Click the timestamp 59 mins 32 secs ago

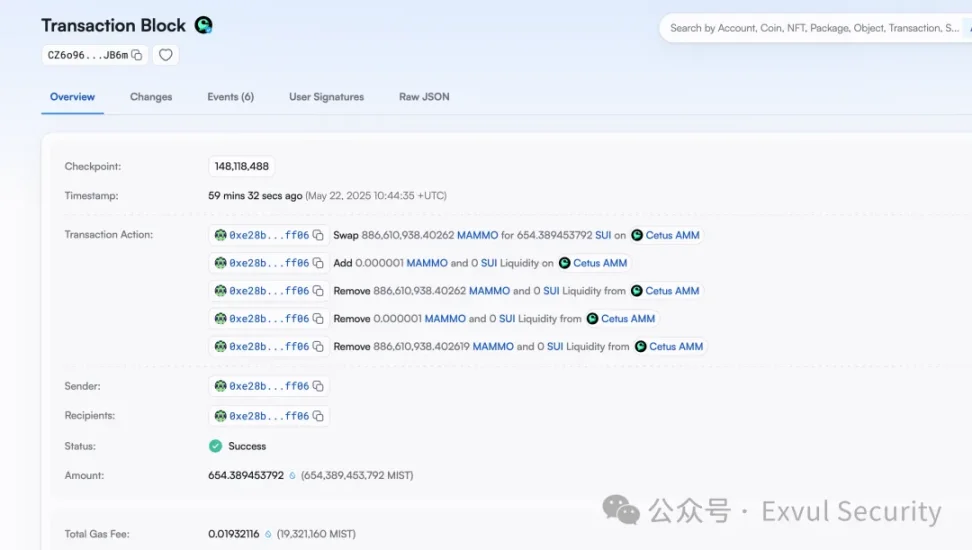[x=255, y=195]
